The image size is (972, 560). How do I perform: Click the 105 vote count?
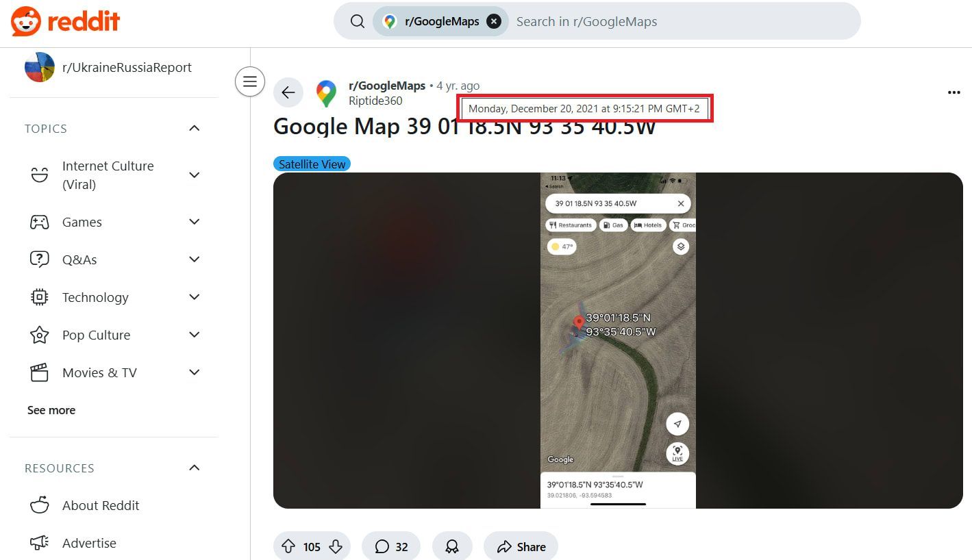click(x=312, y=546)
